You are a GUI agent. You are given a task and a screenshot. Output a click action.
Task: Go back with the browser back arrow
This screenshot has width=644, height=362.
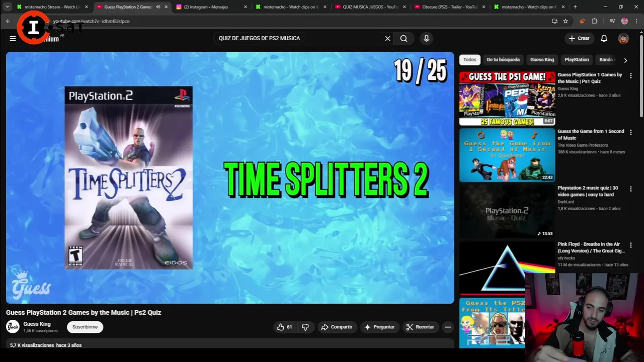pyautogui.click(x=8, y=21)
